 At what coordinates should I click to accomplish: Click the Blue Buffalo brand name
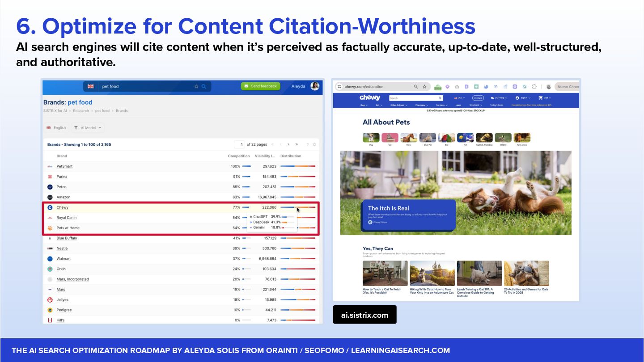67,238
